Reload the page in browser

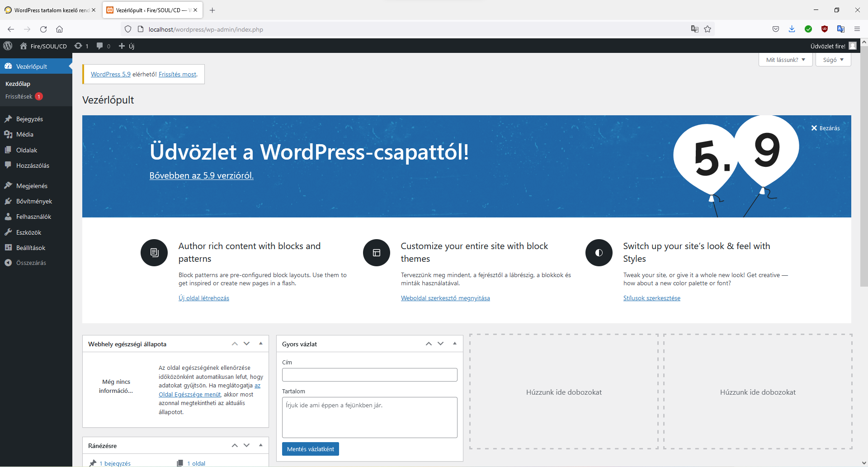(x=43, y=29)
